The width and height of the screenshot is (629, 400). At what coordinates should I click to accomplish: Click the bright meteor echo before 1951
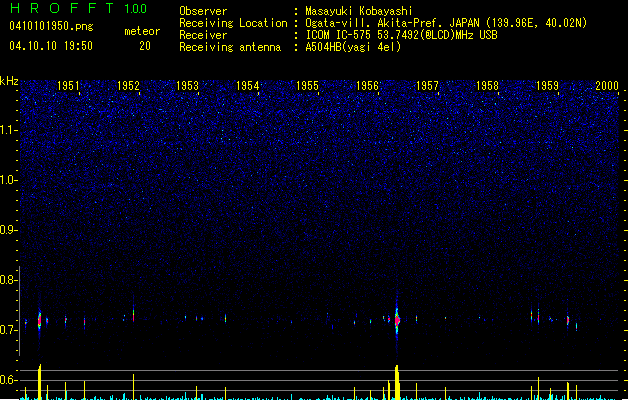pyautogui.click(x=39, y=320)
